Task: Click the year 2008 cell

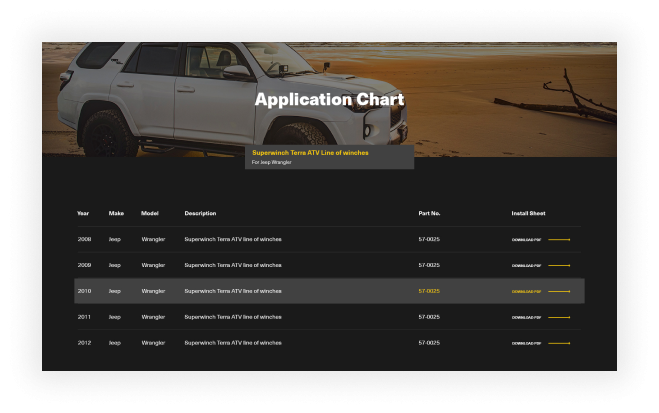Action: click(84, 239)
